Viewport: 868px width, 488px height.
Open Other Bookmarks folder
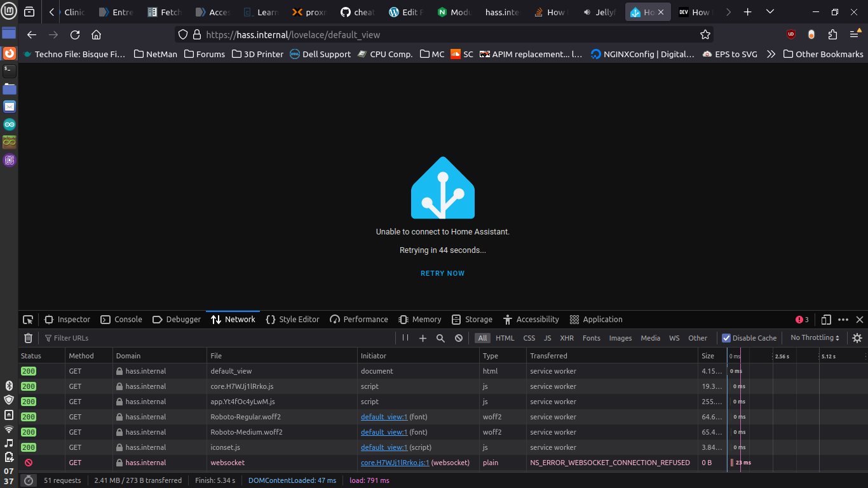[824, 54]
